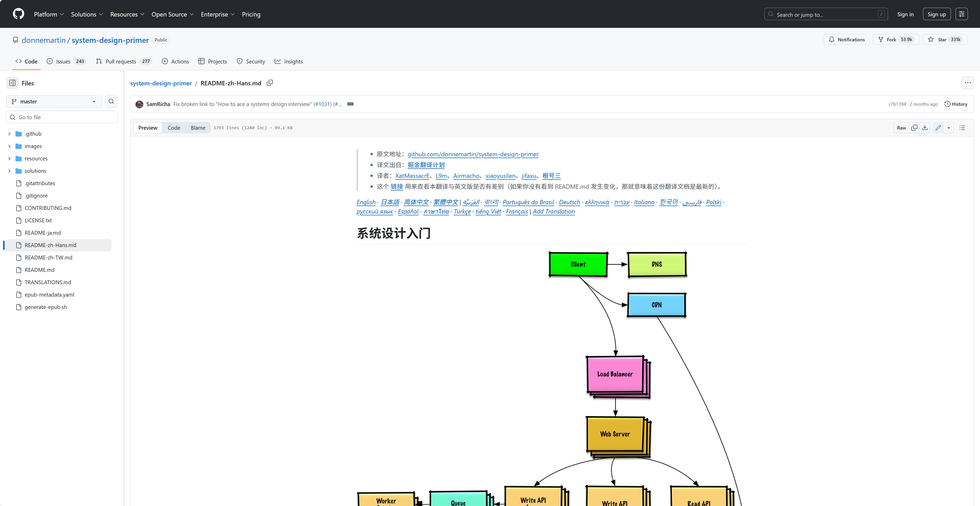
Task: Edit the file with the pencil icon
Action: [x=938, y=128]
